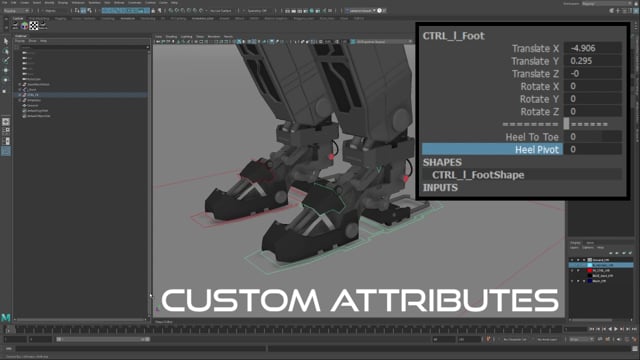Screen dimensions: 640x360
Task: Switch to the Custom shelf tab
Action: click(x=18, y=18)
